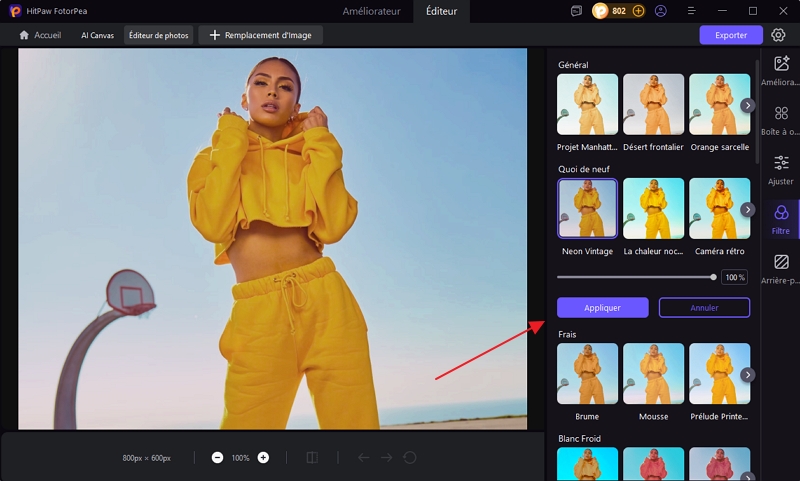
Task: Click the Appliquer button
Action: click(602, 308)
